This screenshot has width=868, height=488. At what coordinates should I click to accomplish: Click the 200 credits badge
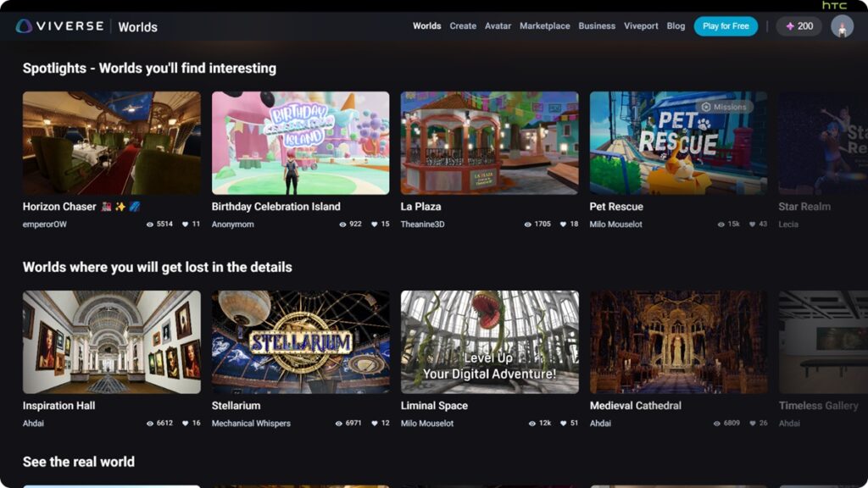coord(799,26)
